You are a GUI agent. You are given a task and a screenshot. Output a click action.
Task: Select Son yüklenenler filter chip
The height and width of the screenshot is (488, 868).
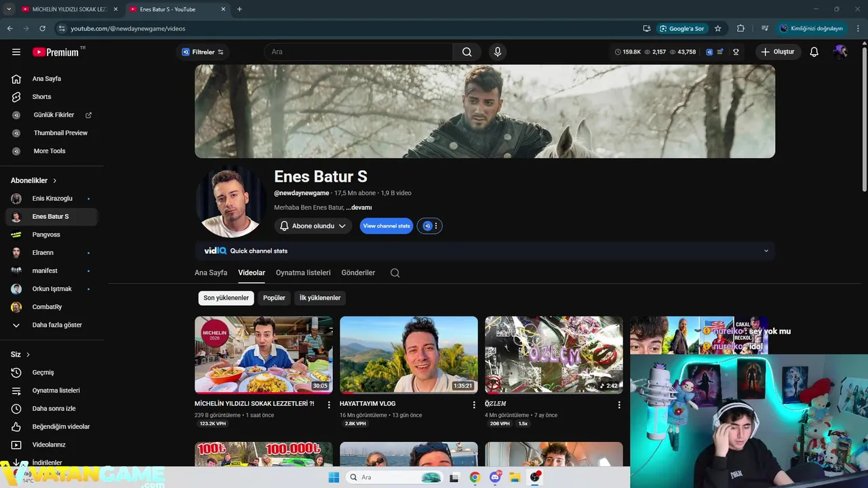pyautogui.click(x=226, y=298)
